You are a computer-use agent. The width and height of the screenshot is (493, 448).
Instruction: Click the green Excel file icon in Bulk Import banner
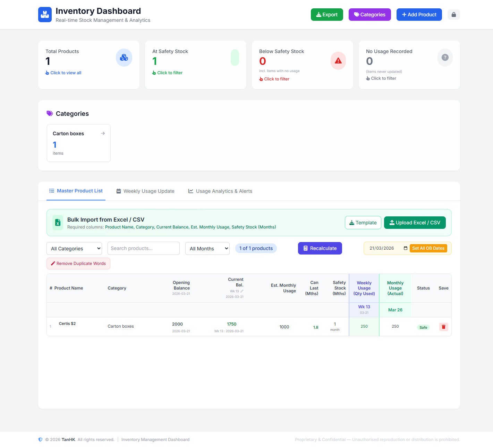58,223
